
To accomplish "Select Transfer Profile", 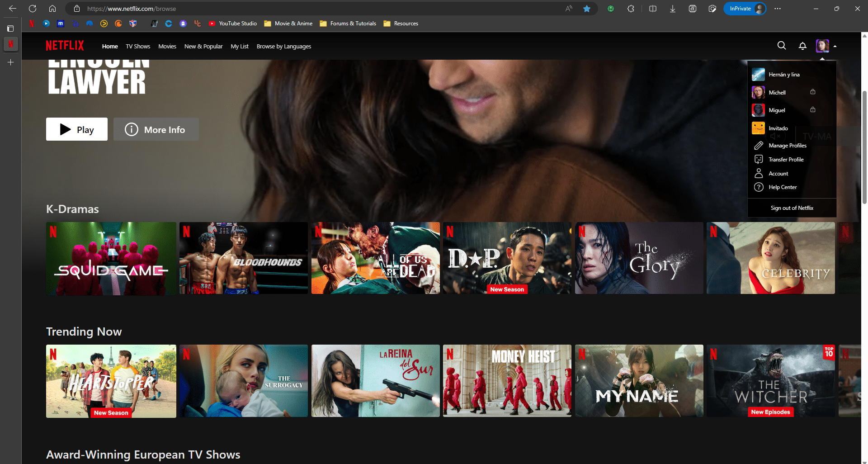I will click(786, 160).
